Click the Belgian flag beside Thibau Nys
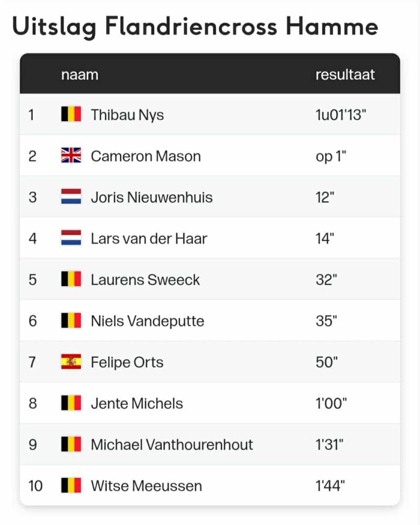Viewport: 420px width, 525px height. (71, 114)
